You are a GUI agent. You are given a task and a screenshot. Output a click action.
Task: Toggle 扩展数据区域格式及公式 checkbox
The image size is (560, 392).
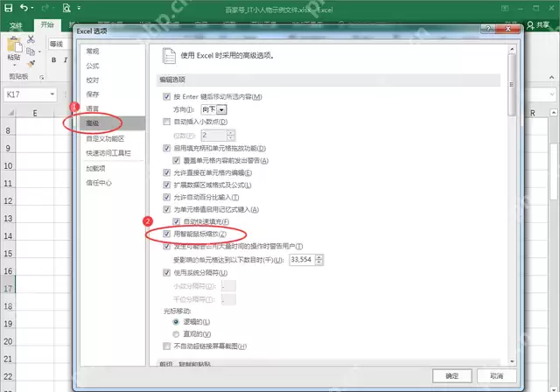pos(166,185)
